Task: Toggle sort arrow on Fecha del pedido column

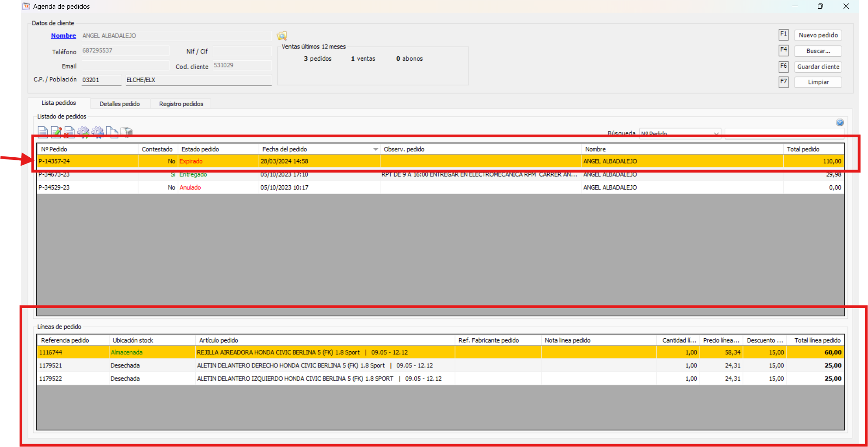Action: coord(375,149)
